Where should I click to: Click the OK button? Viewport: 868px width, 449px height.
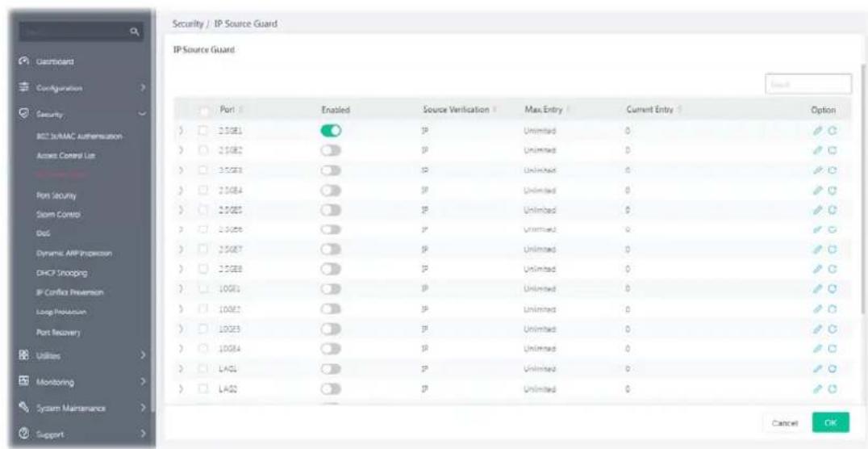coord(831,423)
